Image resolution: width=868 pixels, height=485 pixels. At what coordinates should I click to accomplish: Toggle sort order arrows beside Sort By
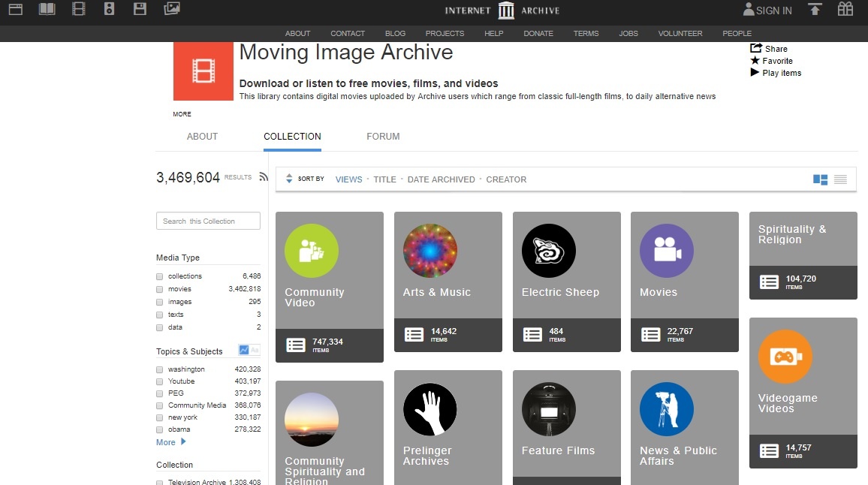coord(289,178)
